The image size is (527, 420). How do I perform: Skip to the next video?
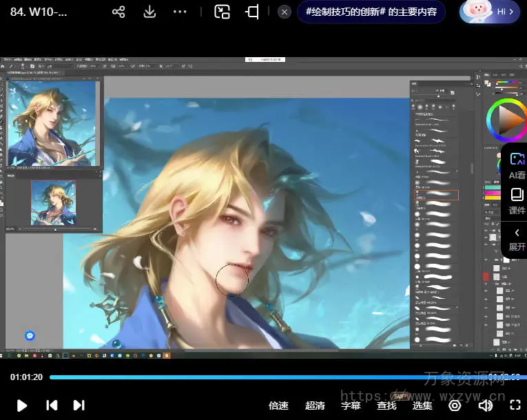pos(79,406)
